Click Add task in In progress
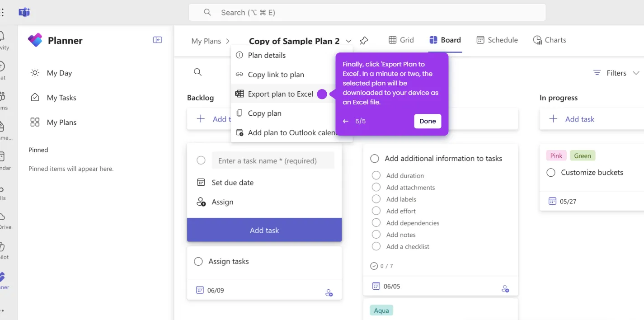 click(580, 119)
